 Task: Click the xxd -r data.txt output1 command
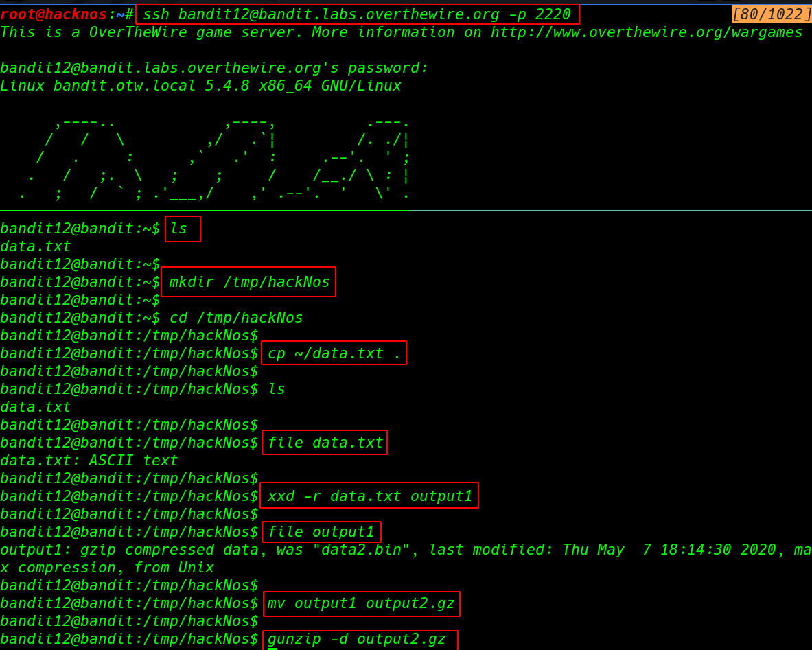pos(369,496)
